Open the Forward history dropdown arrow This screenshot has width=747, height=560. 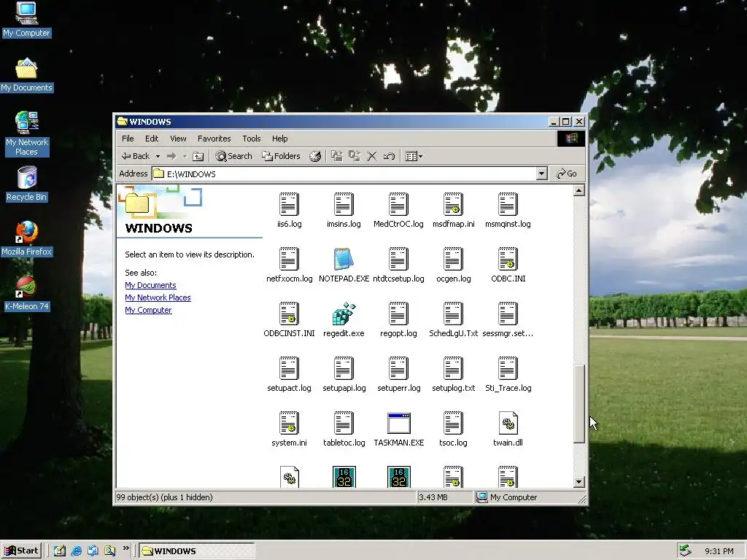pyautogui.click(x=185, y=156)
